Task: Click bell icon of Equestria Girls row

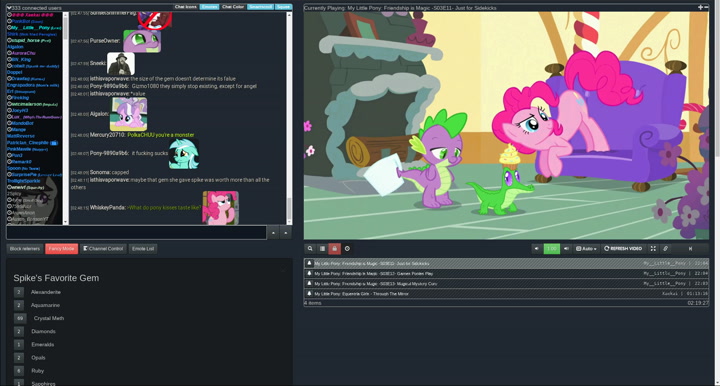Action: pos(309,293)
